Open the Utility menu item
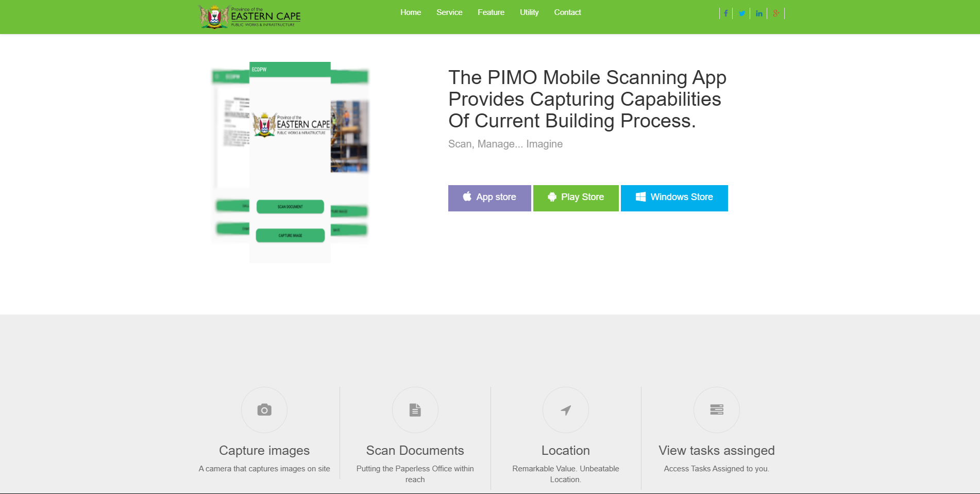 tap(529, 12)
